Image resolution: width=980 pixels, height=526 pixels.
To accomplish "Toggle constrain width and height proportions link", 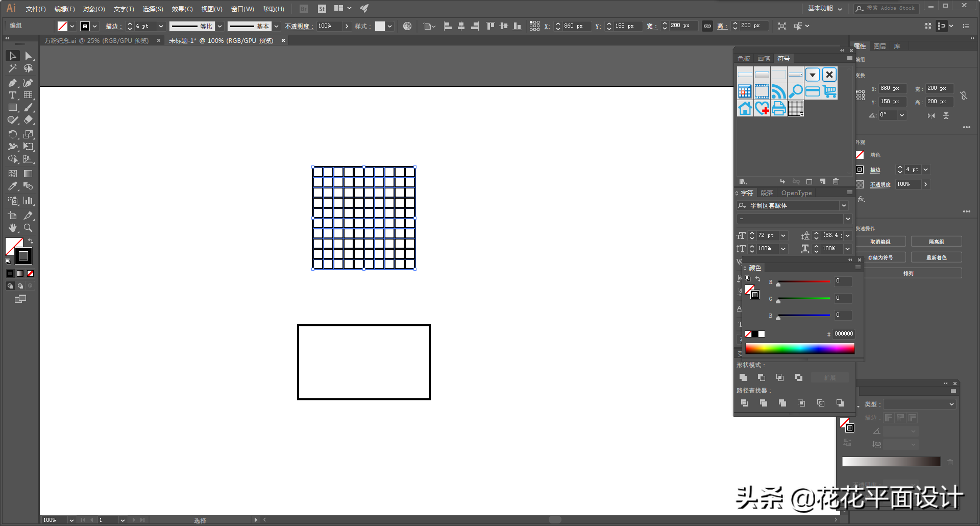I will click(x=707, y=26).
